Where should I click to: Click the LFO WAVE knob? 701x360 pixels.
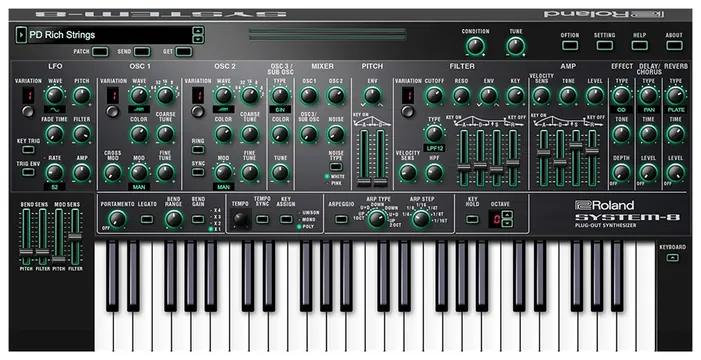tap(55, 95)
